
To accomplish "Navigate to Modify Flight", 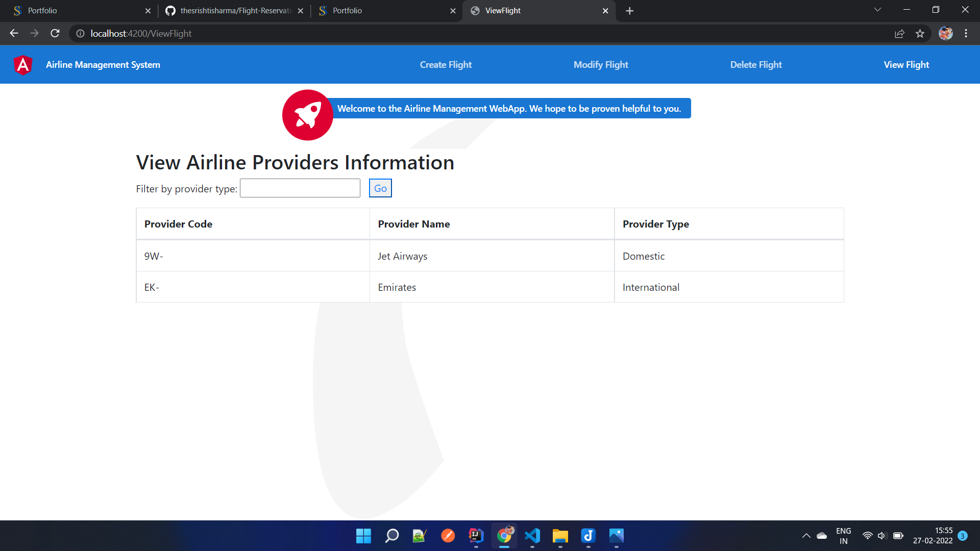I will [601, 64].
